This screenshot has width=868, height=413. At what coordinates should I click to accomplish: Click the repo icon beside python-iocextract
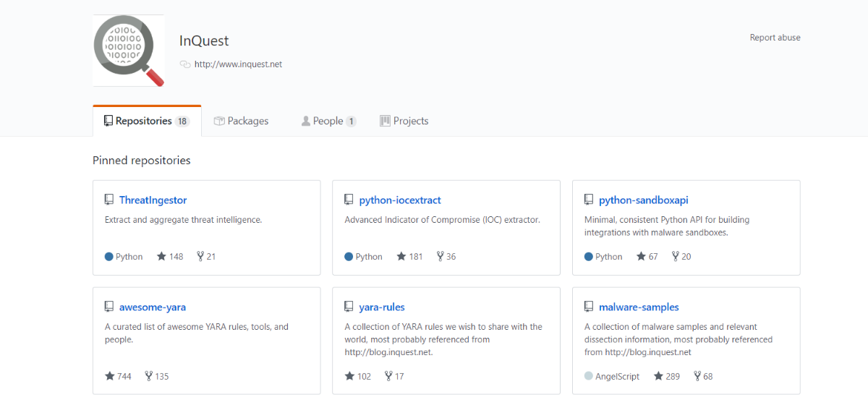click(349, 200)
